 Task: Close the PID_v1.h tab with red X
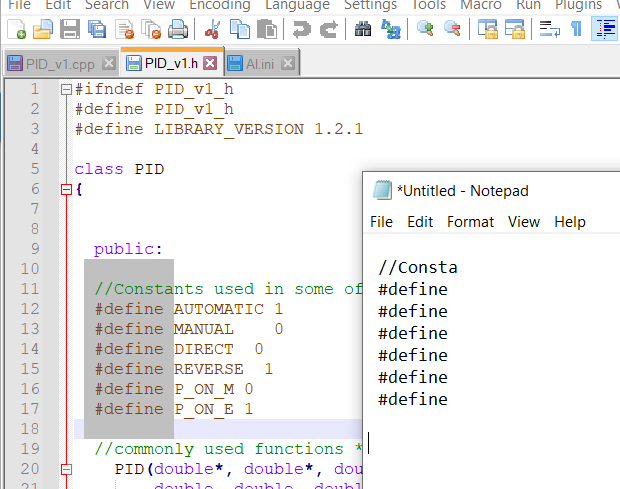(210, 63)
